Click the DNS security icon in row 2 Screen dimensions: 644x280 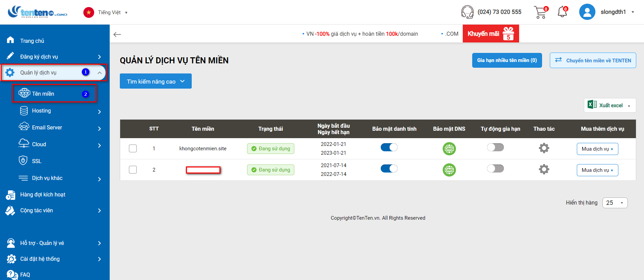[449, 170]
